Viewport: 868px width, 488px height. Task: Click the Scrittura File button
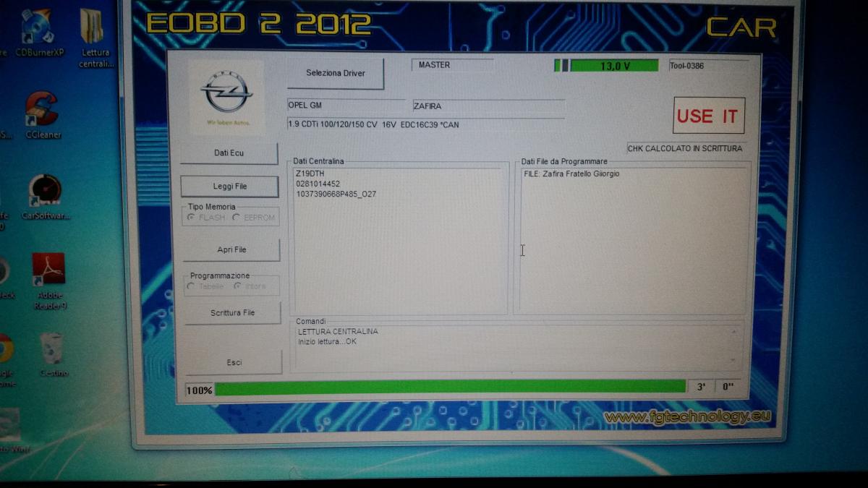232,313
